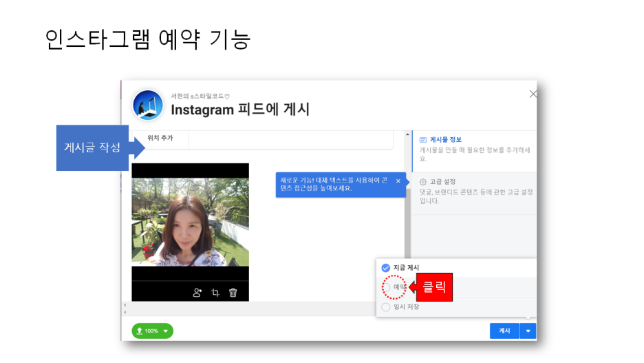This screenshot has height=363, width=644.
Task: Click the tag people icon under photo
Action: pos(197,293)
